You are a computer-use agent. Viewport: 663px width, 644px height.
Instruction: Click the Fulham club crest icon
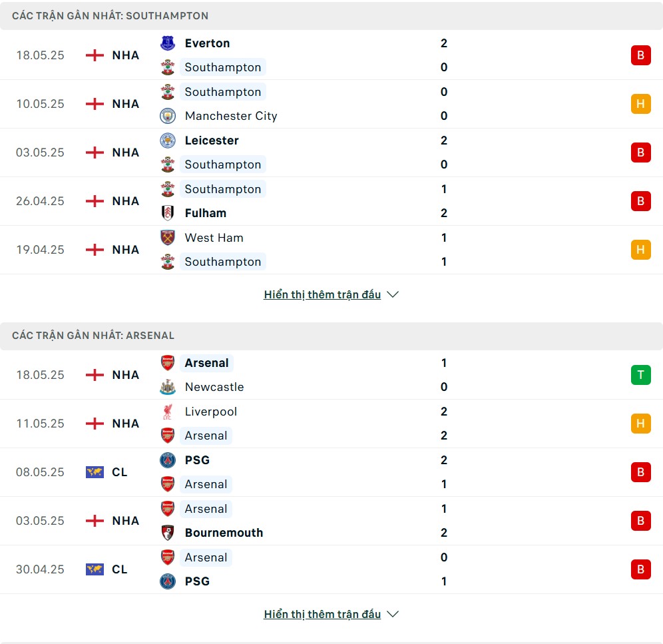[x=168, y=213]
